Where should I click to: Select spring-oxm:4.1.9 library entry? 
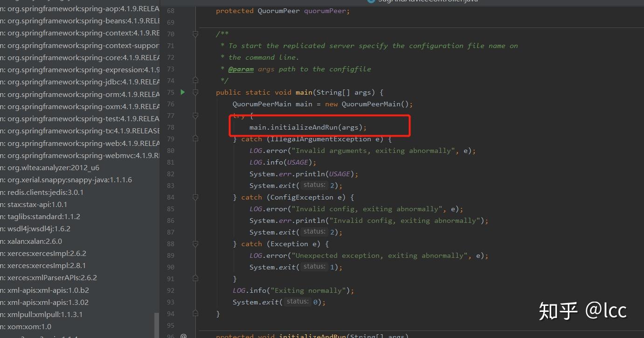tap(80, 106)
